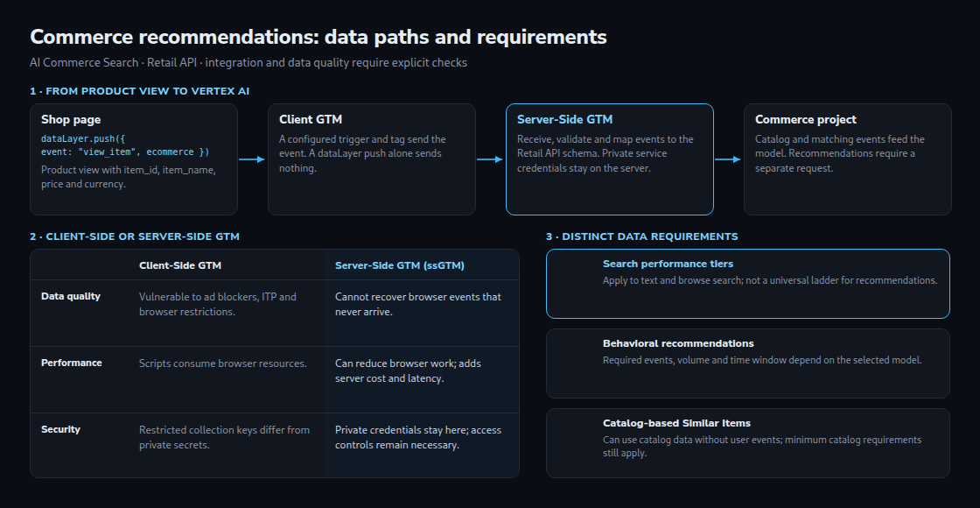980x508 pixels.
Task: Click the "Commerce project" card title
Action: click(806, 119)
